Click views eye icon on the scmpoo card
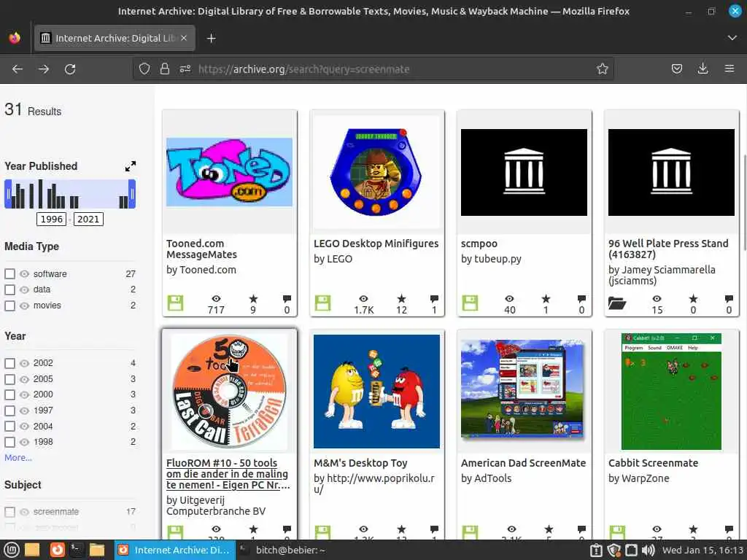Viewport: 747px width, 560px height. click(509, 298)
